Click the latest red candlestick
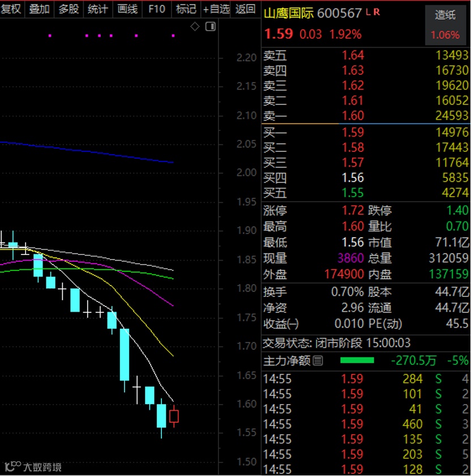 coord(174,416)
